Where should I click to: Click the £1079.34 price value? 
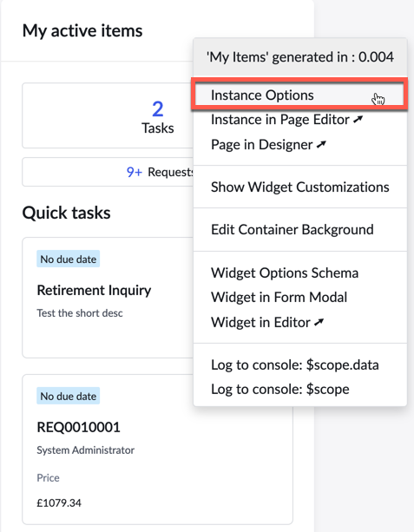[59, 502]
